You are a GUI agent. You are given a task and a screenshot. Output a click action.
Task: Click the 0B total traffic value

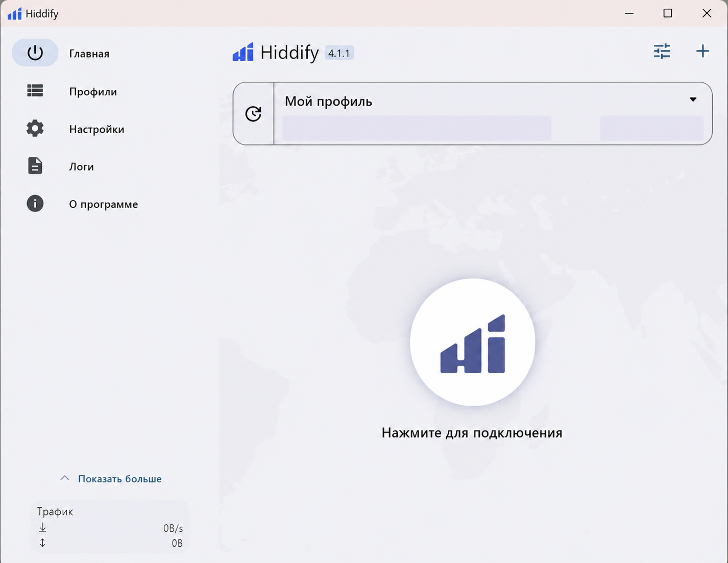(177, 543)
